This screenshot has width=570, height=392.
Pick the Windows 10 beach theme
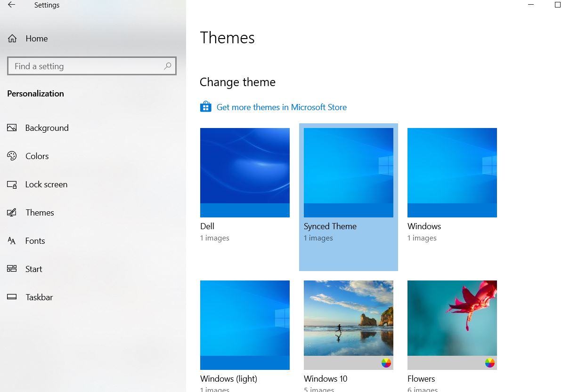[349, 318]
